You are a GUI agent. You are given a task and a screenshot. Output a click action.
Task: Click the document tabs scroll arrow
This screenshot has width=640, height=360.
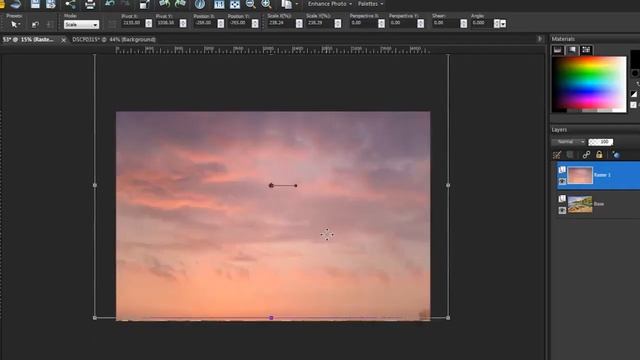[540, 39]
